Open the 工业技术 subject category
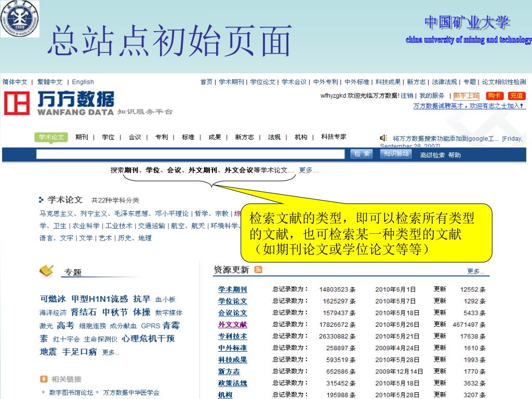The width and height of the screenshot is (532, 399). (x=119, y=225)
